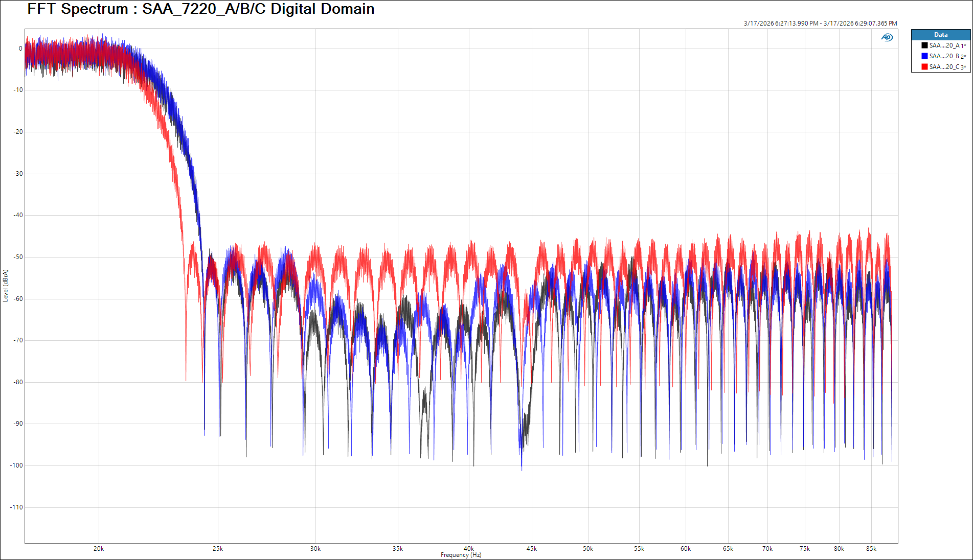Click the 85k frequency axis label
The width and height of the screenshot is (973, 560).
click(871, 549)
